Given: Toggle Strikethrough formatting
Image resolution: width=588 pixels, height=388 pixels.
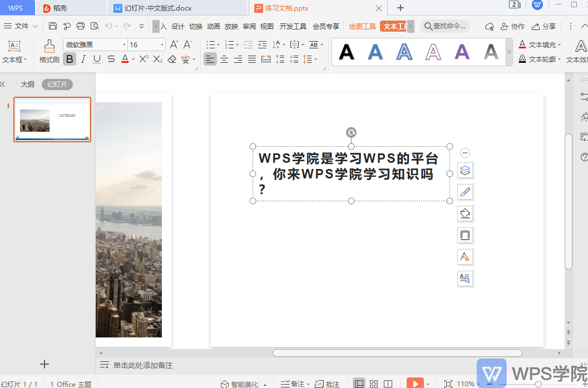Looking at the screenshot, I should (x=111, y=59).
